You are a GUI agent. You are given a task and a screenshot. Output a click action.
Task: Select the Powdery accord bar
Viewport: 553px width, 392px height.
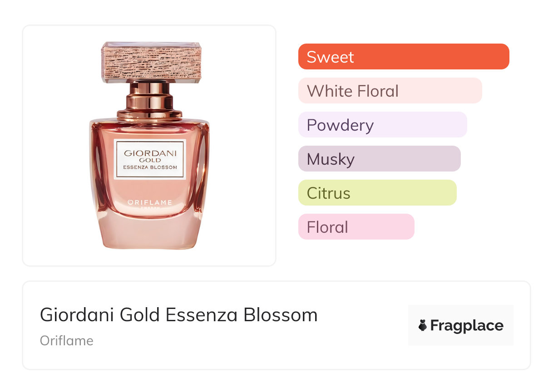pyautogui.click(x=382, y=125)
